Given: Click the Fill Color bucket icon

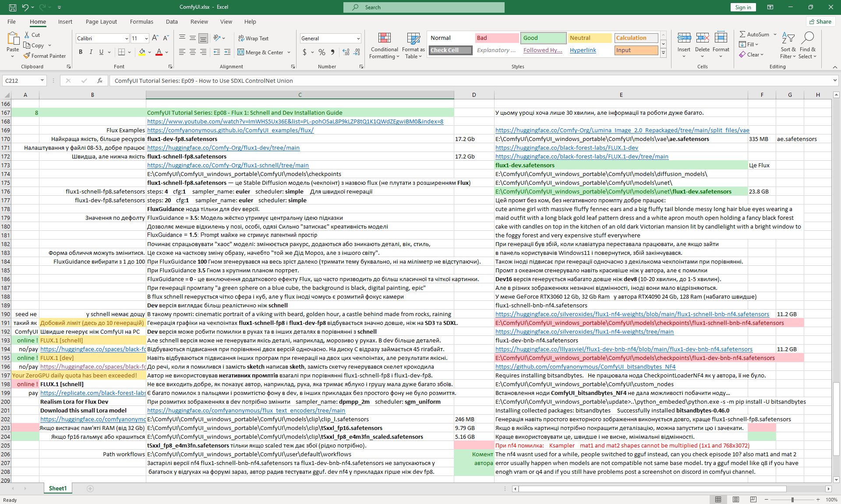Looking at the screenshot, I should pyautogui.click(x=142, y=52).
